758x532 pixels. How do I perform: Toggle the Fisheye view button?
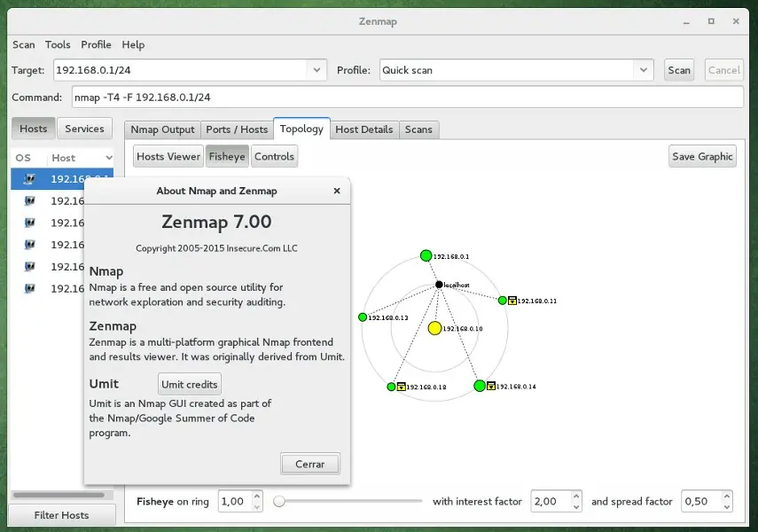[x=227, y=156]
